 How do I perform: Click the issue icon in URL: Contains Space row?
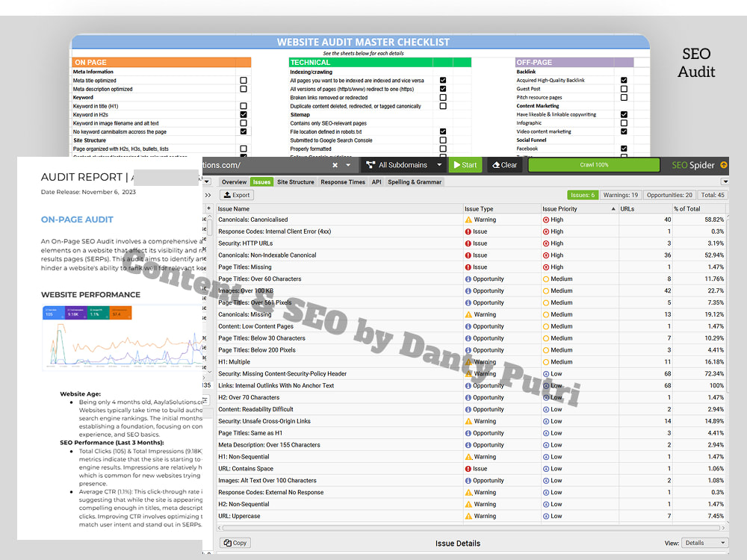click(468, 469)
